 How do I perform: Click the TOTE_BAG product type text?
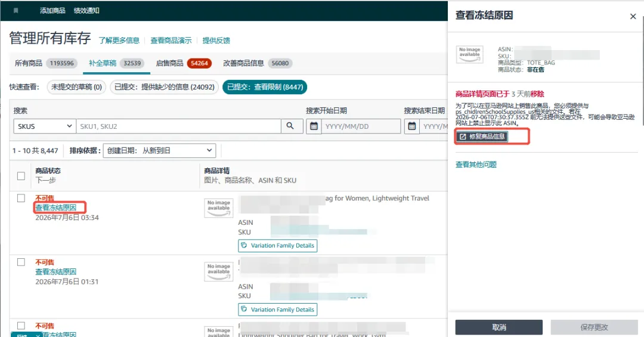[541, 63]
